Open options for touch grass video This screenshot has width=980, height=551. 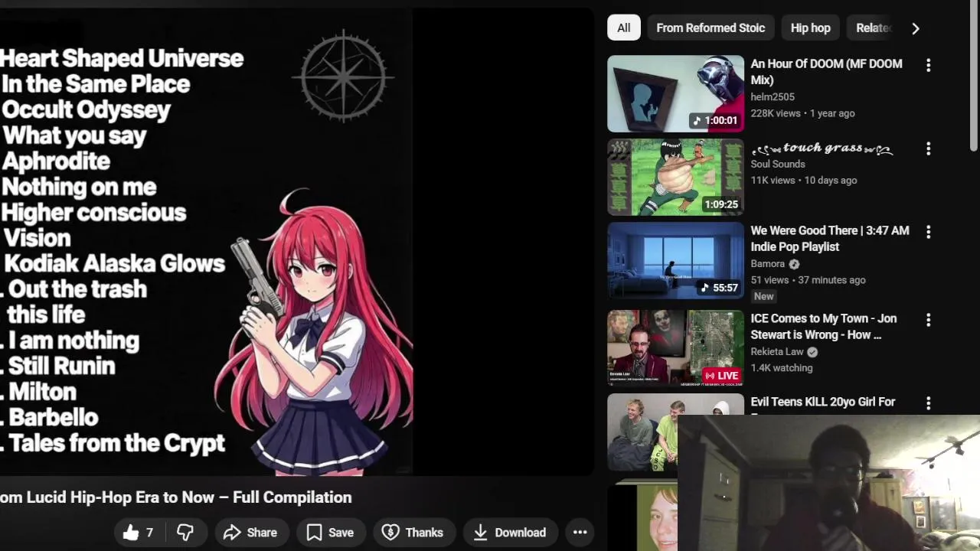click(x=928, y=149)
